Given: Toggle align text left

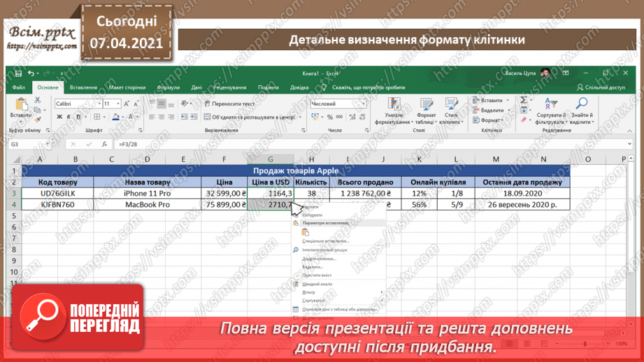Looking at the screenshot, I should [x=152, y=117].
